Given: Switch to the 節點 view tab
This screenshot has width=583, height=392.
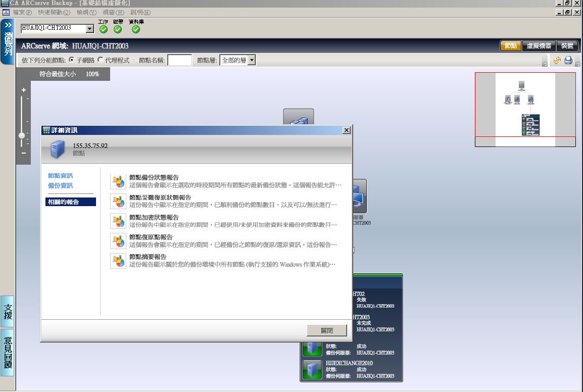Looking at the screenshot, I should [510, 46].
